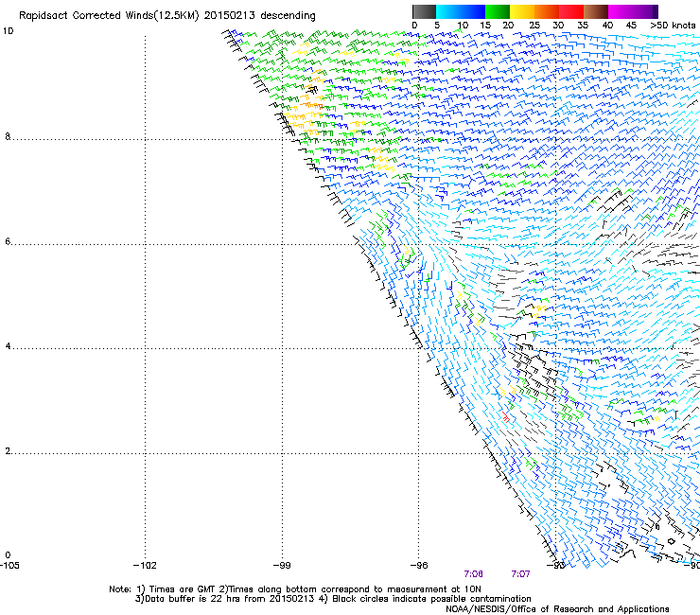Click the 'Rapidscat Corrected Winds(12.5KM)' title
This screenshot has width=700, height=615.
[109, 16]
